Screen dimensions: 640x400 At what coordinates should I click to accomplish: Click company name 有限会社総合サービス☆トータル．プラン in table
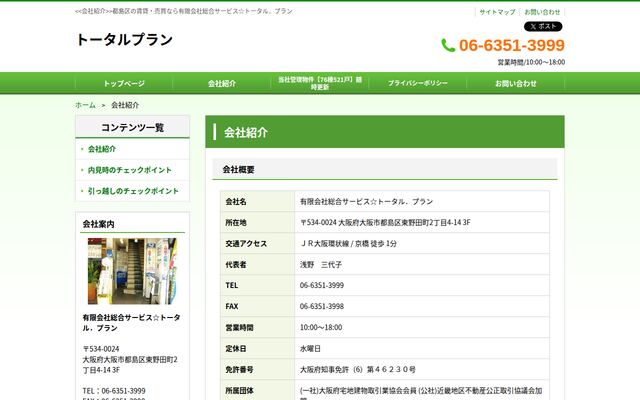[367, 201]
